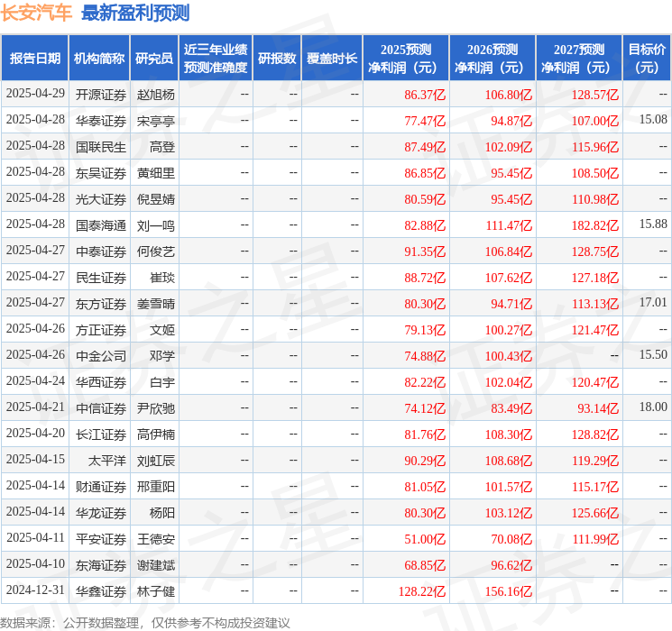The width and height of the screenshot is (672, 631).
Task: Sort by the 报告日期 column header
Action: (x=34, y=59)
